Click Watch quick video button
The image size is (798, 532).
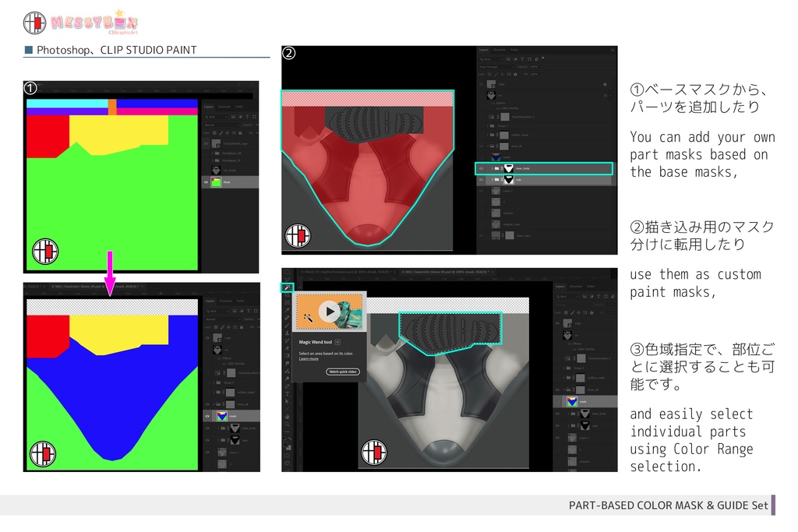tap(343, 372)
